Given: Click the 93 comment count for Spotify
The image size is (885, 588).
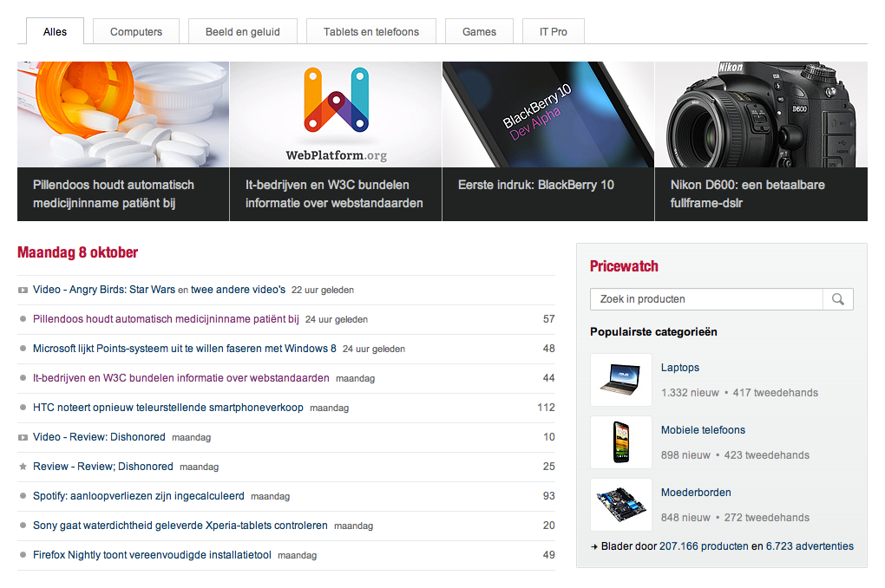Looking at the screenshot, I should (549, 495).
